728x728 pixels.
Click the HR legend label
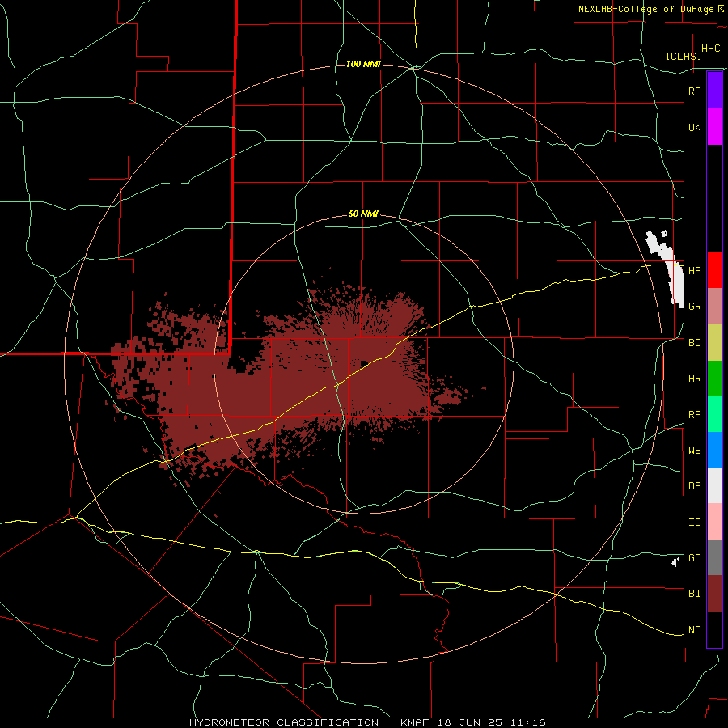(x=694, y=379)
